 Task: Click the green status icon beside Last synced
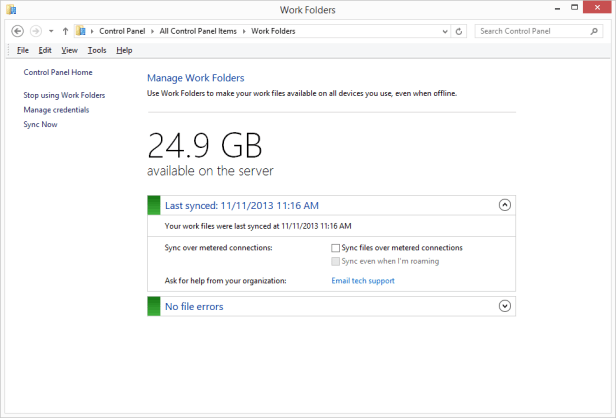coord(154,205)
